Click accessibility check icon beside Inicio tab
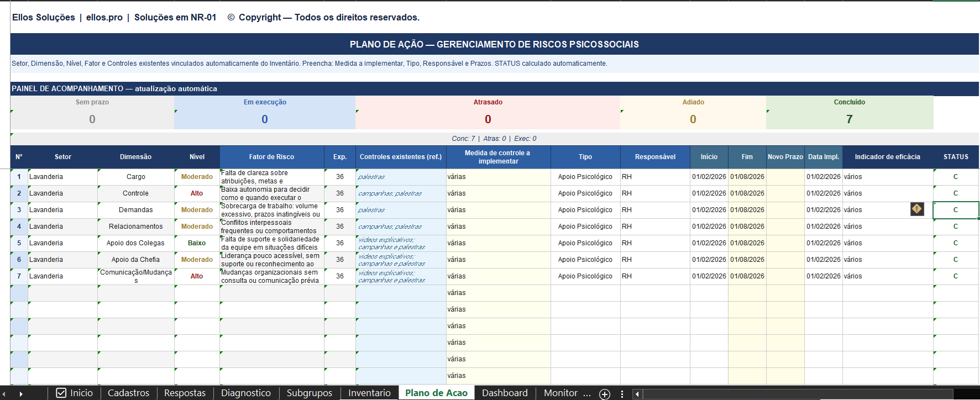The width and height of the screenshot is (980, 400). coord(61,393)
